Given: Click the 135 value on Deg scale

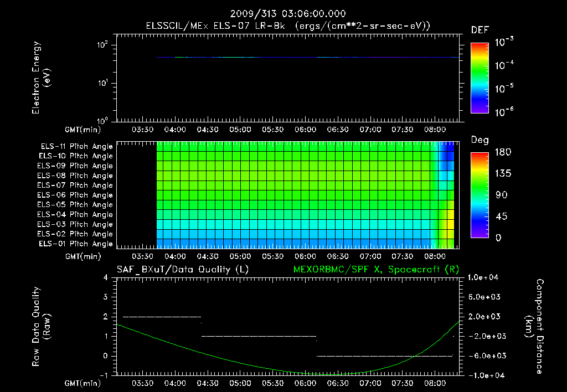Looking at the screenshot, I should click(503, 174).
